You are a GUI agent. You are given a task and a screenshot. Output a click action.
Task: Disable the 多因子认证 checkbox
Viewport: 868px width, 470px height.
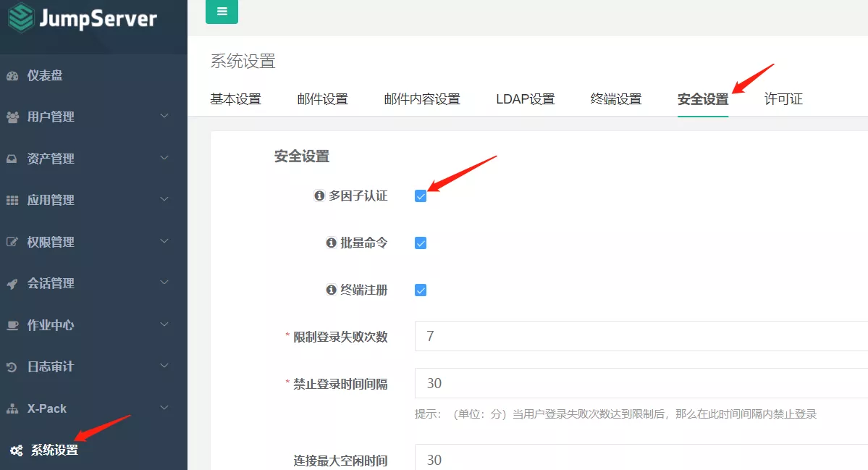tap(421, 196)
